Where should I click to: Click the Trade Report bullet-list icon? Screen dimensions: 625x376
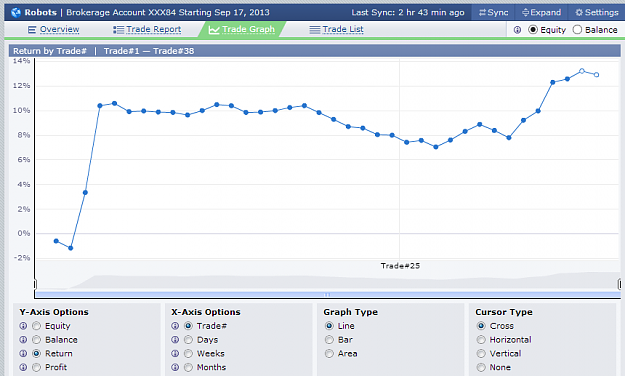[x=118, y=30]
